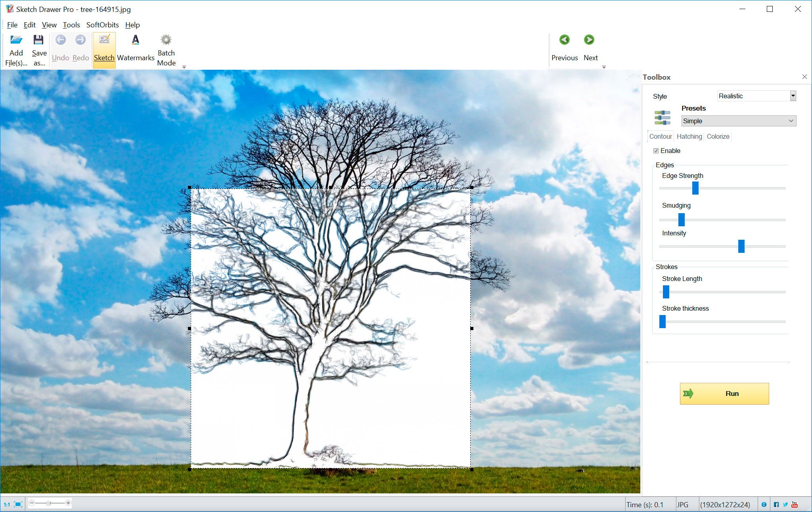Select the Contour tab in Toolbox
The image size is (812, 512).
[x=660, y=136]
